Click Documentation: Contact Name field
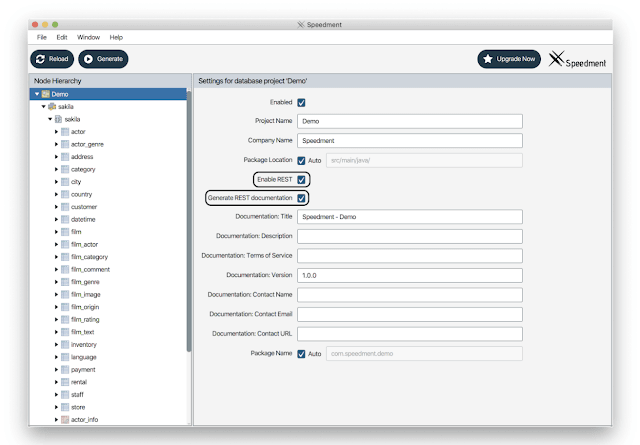 click(410, 295)
